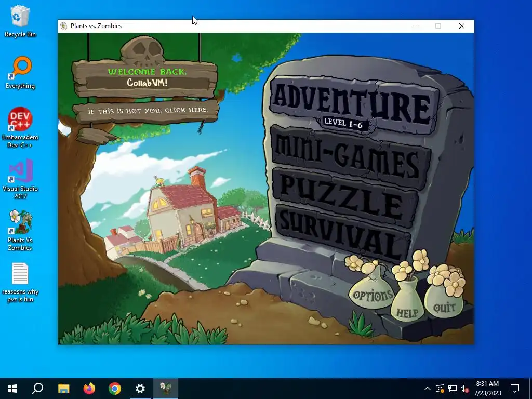Open the Action Center notifications icon
Screen dimensions: 532x399
pos(515,389)
